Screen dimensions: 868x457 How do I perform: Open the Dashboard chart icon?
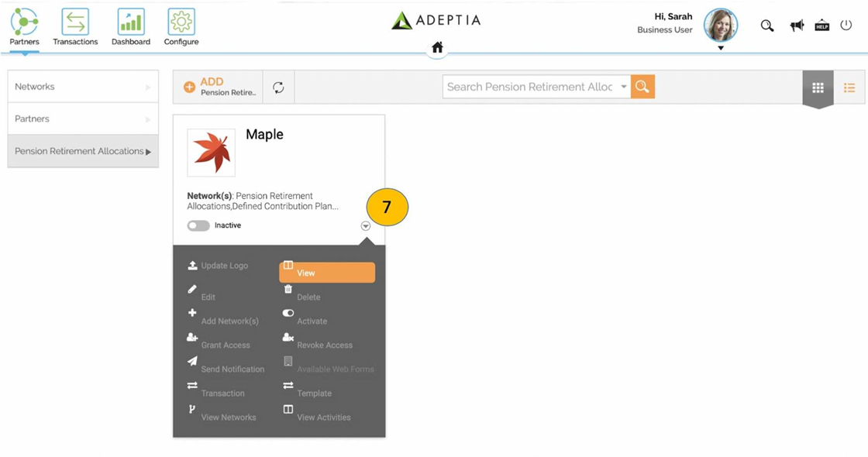tap(131, 22)
